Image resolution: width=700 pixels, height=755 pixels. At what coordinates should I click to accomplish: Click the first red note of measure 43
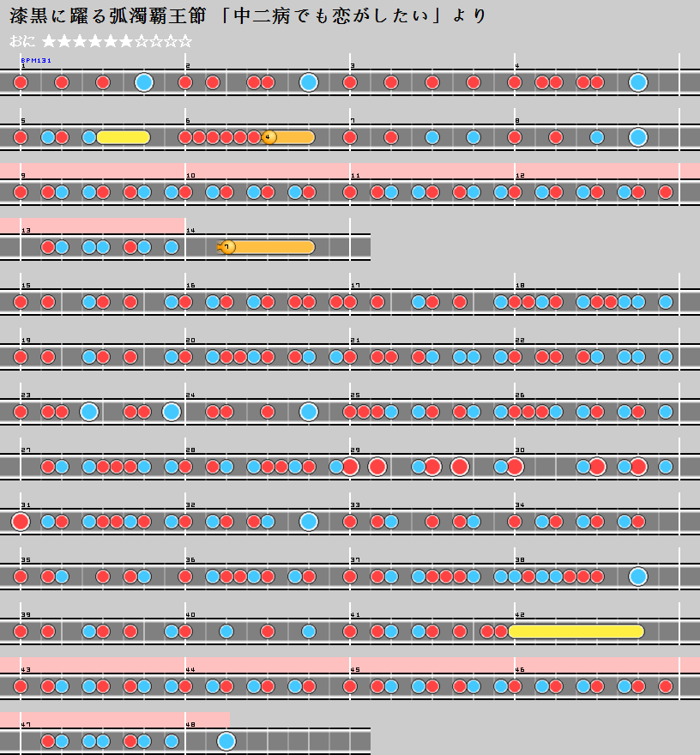pyautogui.click(x=21, y=686)
